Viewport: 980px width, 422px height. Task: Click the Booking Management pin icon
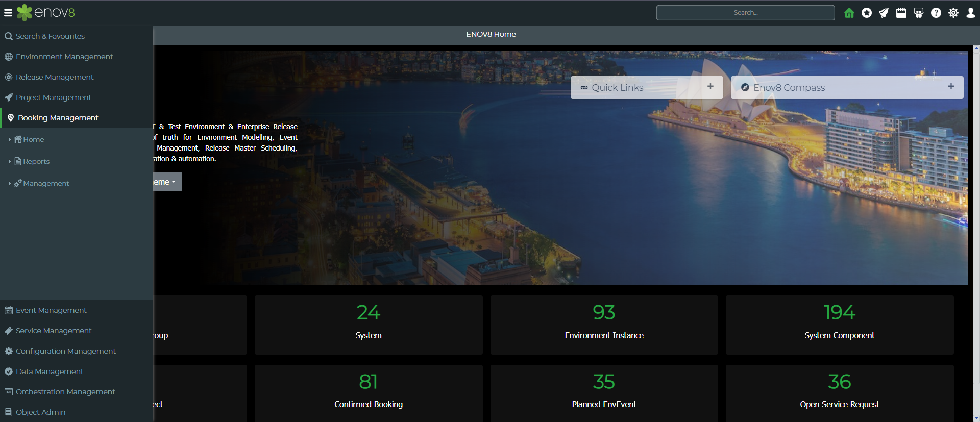click(11, 118)
